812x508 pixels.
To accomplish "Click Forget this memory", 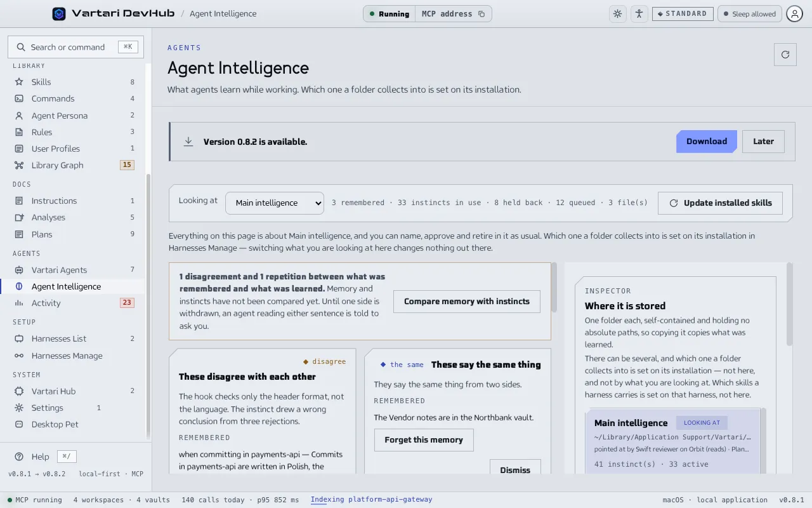I will tap(424, 440).
